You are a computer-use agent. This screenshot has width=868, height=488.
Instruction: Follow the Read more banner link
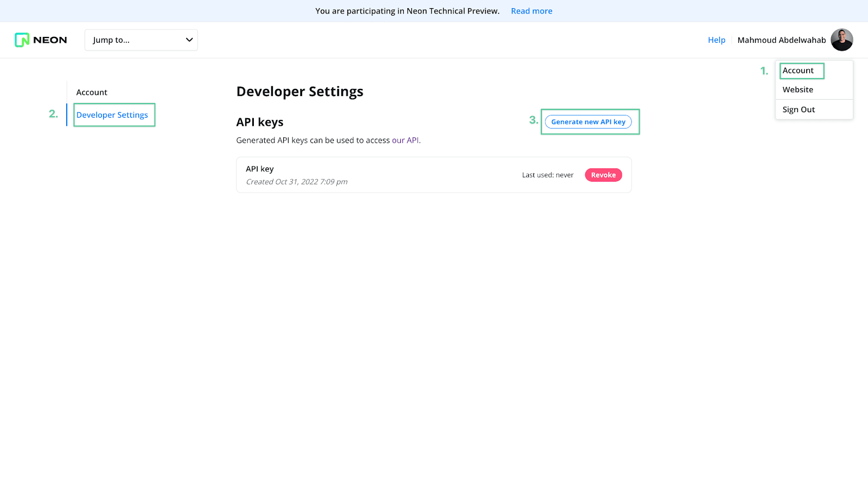(x=531, y=11)
